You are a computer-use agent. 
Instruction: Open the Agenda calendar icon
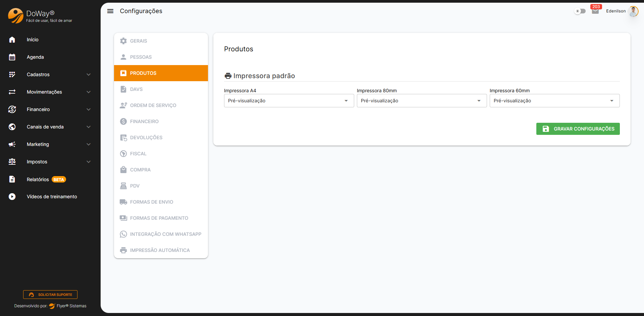coord(12,57)
